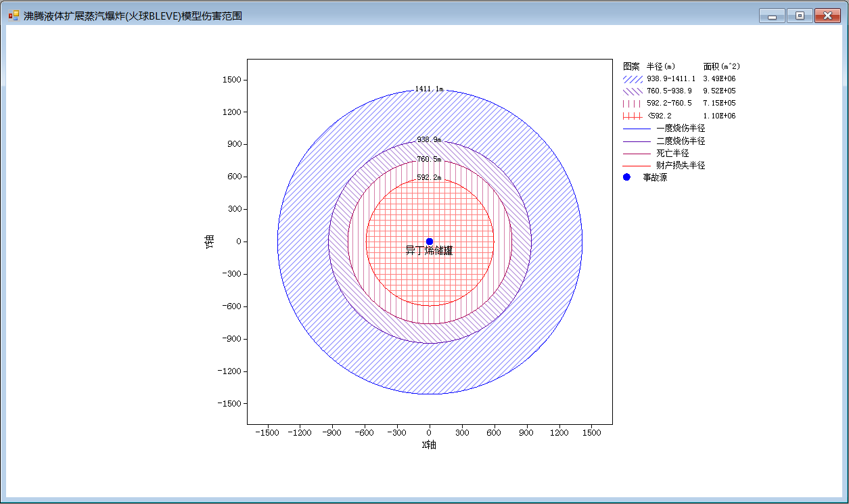
Task: Click the 938.9m radius label
Action: coord(429,140)
